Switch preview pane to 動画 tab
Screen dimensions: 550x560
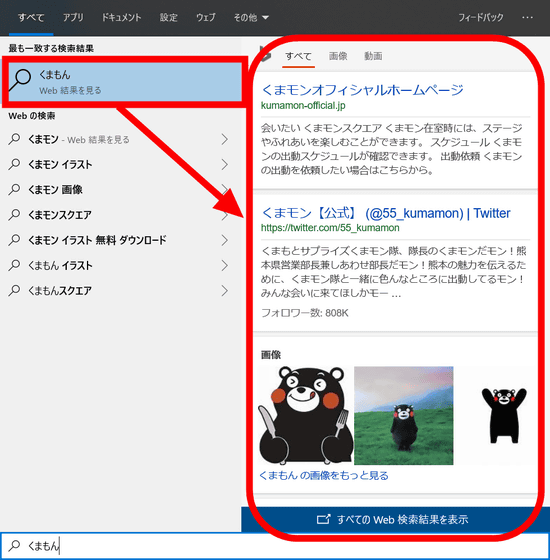tap(373, 56)
